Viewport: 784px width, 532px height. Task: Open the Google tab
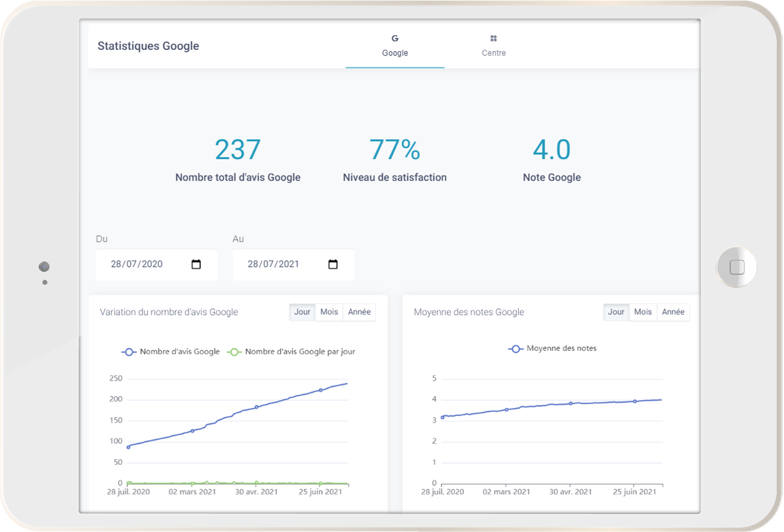[395, 46]
